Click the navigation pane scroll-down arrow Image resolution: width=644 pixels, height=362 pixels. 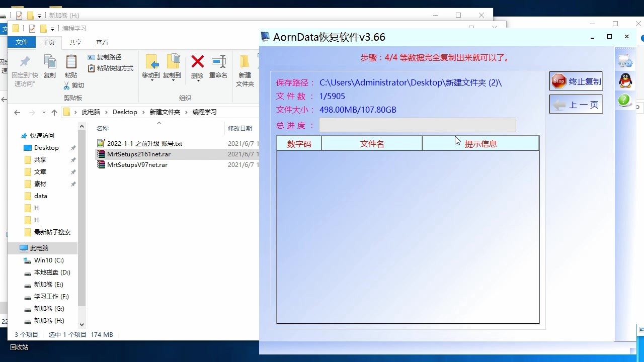click(82, 325)
